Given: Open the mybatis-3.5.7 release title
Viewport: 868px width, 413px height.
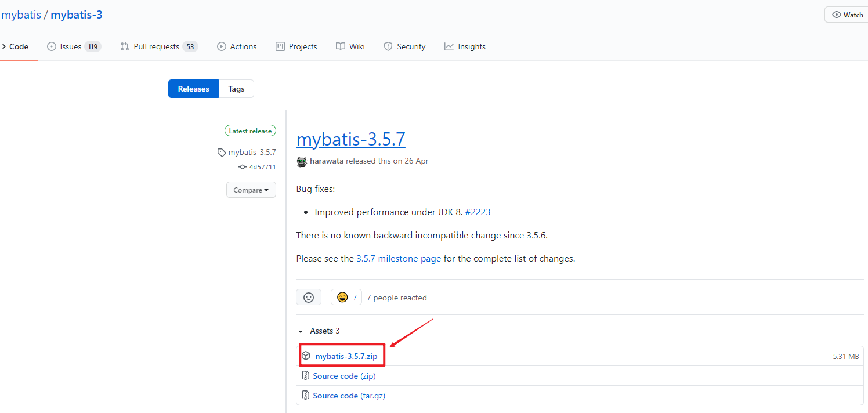Looking at the screenshot, I should tap(350, 139).
